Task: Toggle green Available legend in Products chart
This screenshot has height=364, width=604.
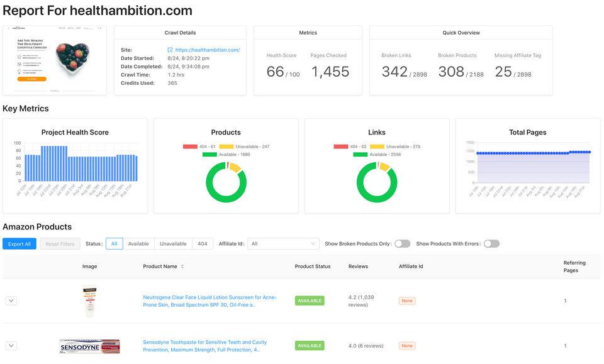Action: click(226, 154)
